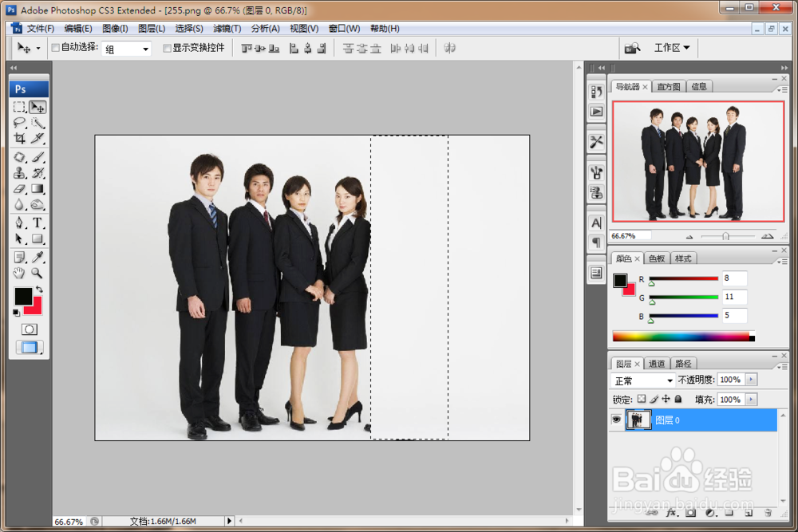Viewport: 798px width, 532px height.
Task: Reset default foreground and background colors
Action: pyautogui.click(x=16, y=313)
